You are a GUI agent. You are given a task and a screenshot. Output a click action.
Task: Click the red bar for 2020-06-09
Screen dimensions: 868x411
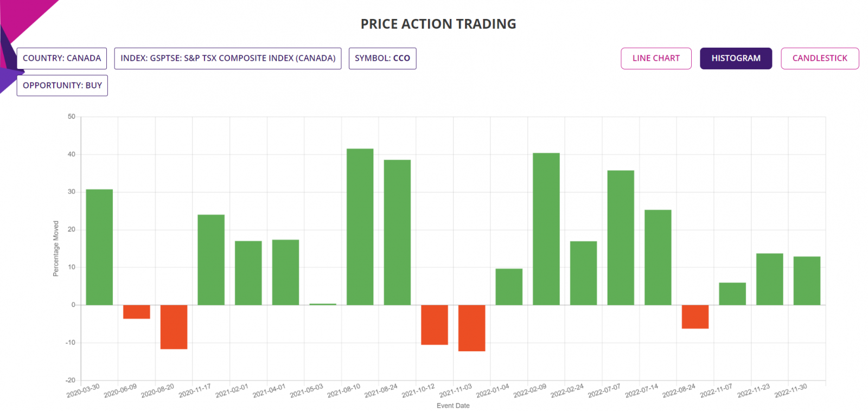[137, 312]
